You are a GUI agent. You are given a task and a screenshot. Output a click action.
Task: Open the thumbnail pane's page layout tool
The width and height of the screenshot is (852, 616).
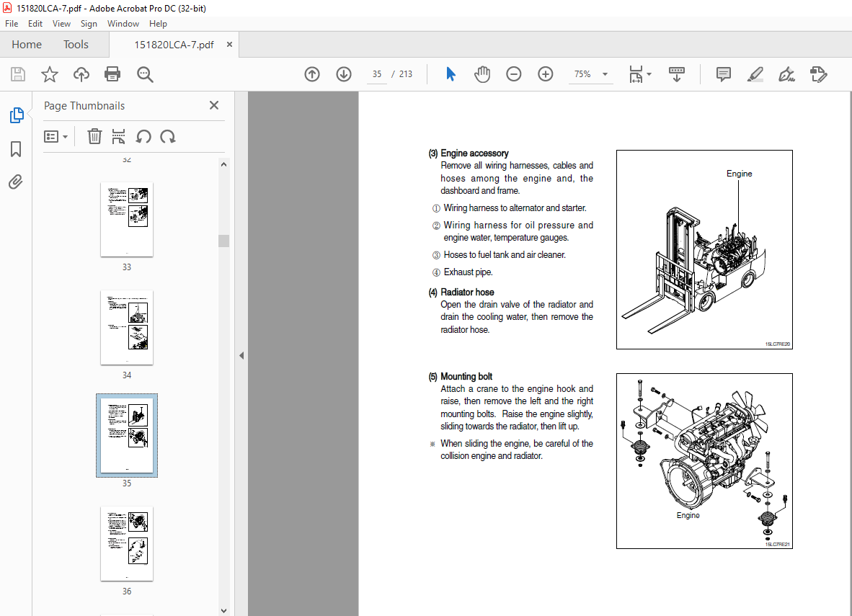(x=118, y=136)
